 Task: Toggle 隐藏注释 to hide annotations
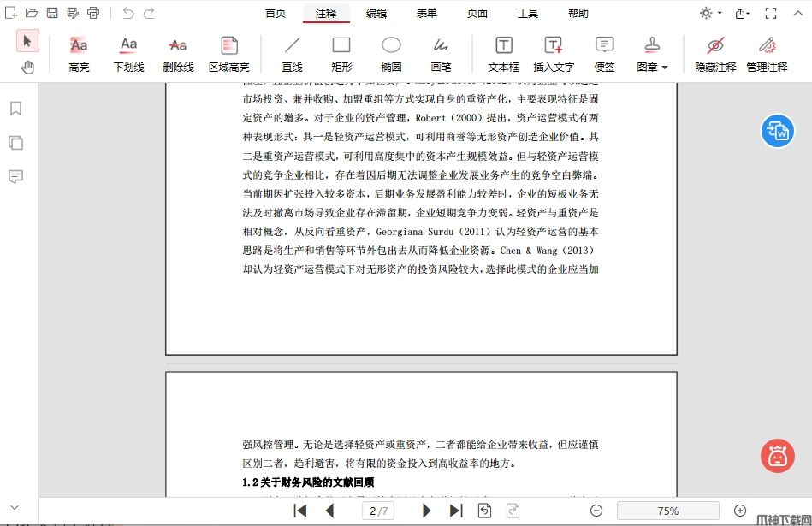click(x=715, y=52)
